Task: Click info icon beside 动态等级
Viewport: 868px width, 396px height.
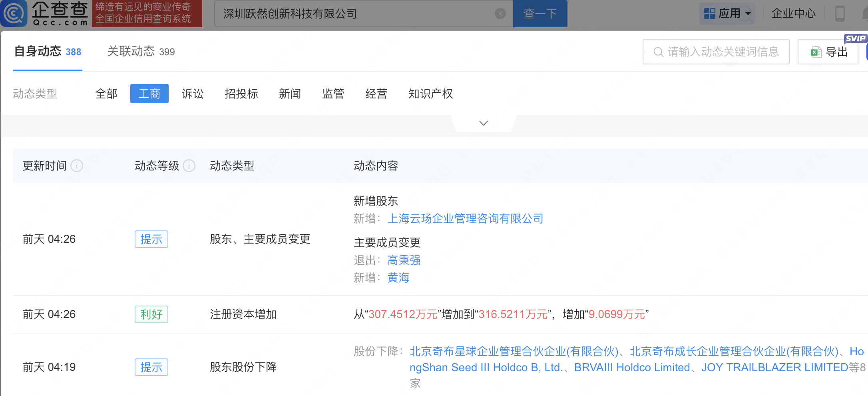Action: tap(189, 166)
